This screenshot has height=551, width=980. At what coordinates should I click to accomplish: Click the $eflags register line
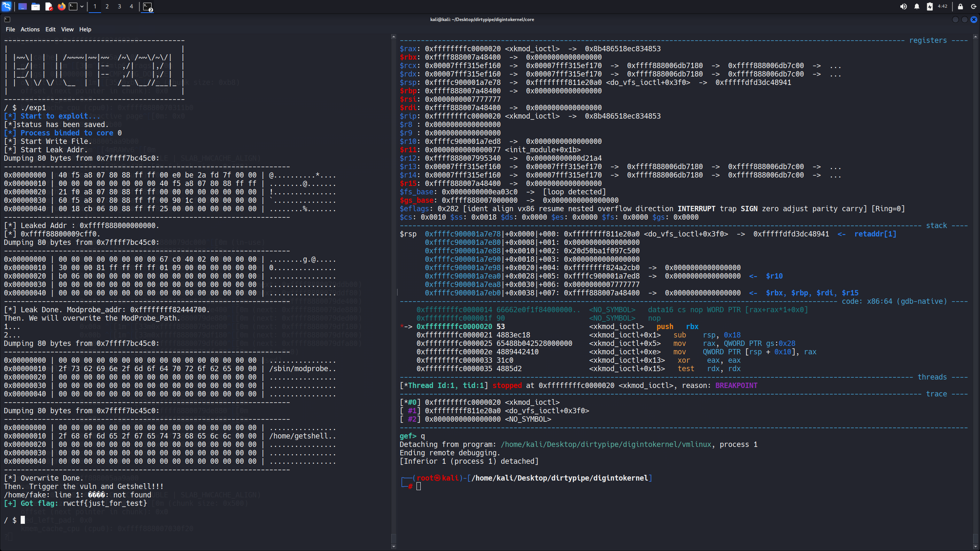(x=652, y=209)
